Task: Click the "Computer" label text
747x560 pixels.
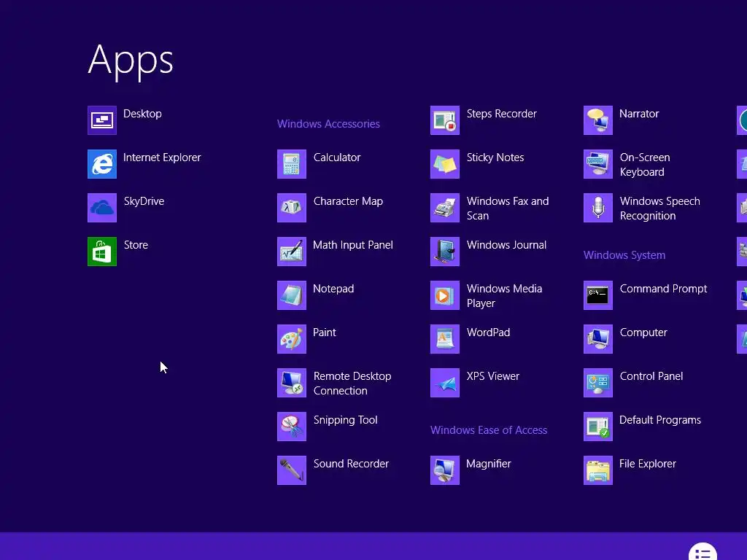Action: 643,332
